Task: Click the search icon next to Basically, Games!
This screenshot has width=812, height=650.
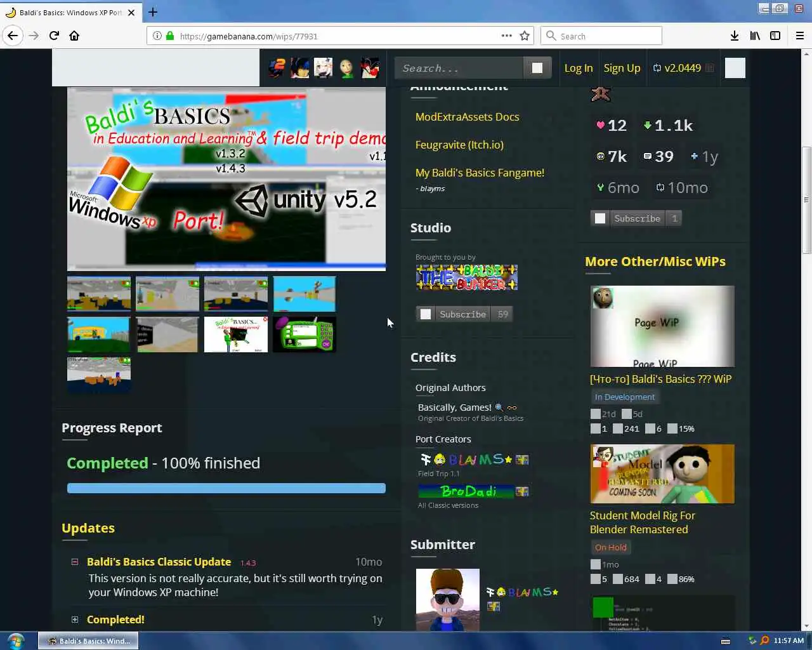Action: tap(499, 408)
